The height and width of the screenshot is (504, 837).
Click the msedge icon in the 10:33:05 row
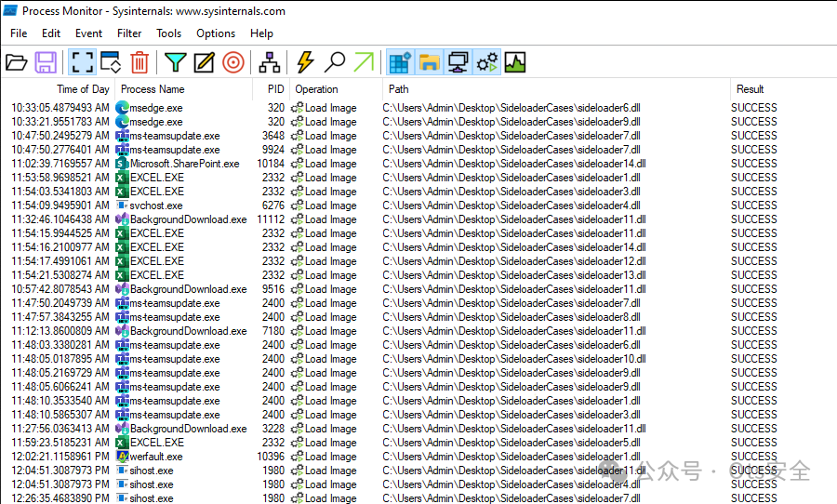click(122, 107)
